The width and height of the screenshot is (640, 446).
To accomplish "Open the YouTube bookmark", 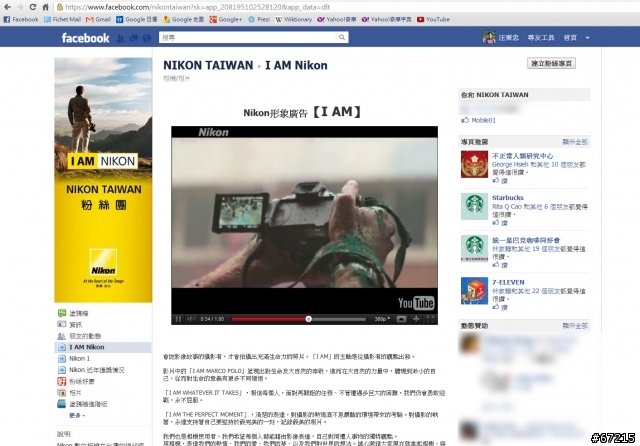I will tap(433, 19).
